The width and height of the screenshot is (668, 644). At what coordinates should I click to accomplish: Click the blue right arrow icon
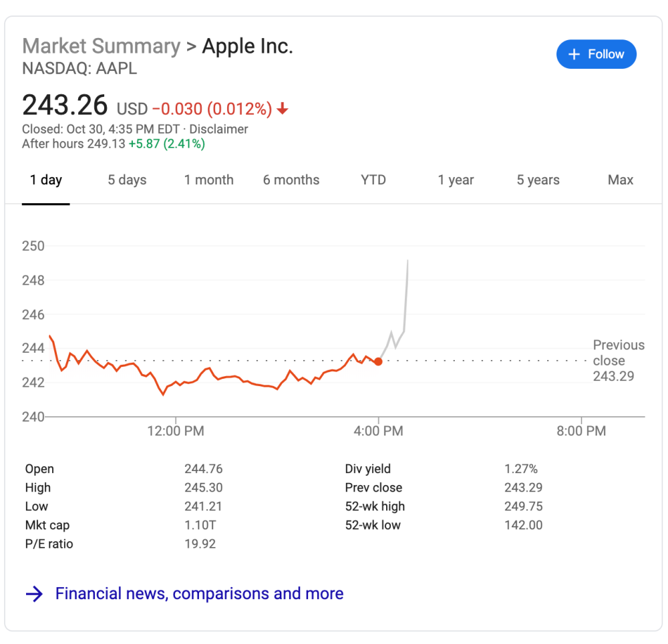pos(34,594)
